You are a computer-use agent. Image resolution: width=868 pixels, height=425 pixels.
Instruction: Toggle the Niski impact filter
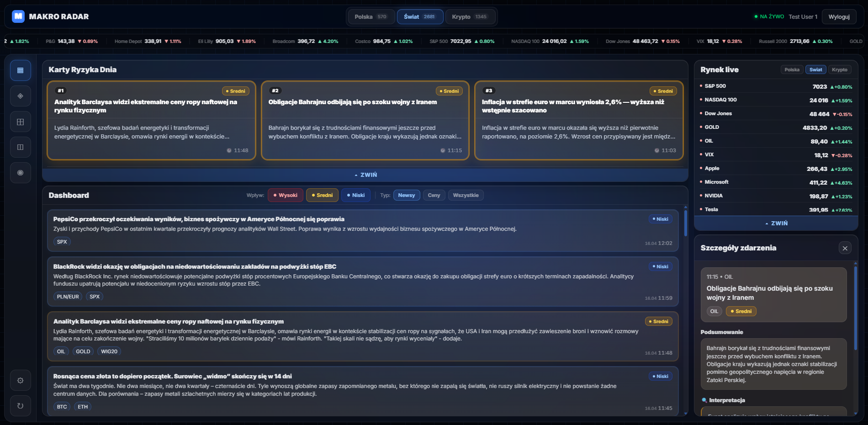pyautogui.click(x=355, y=195)
